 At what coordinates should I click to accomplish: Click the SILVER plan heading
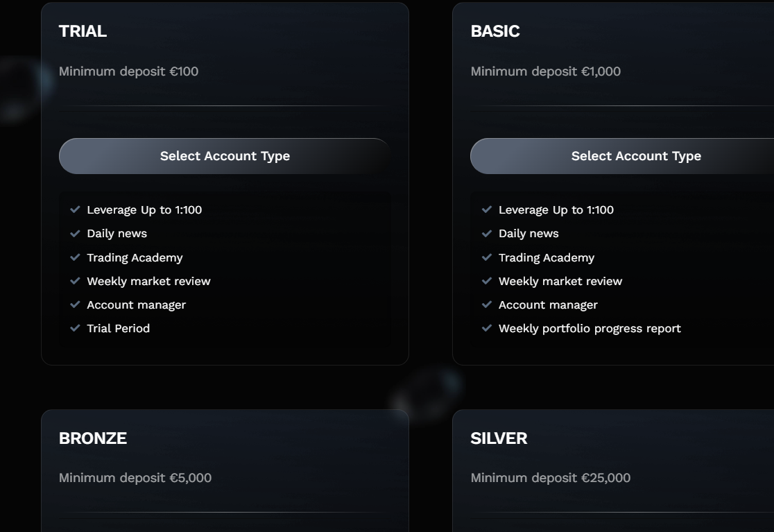click(x=499, y=438)
